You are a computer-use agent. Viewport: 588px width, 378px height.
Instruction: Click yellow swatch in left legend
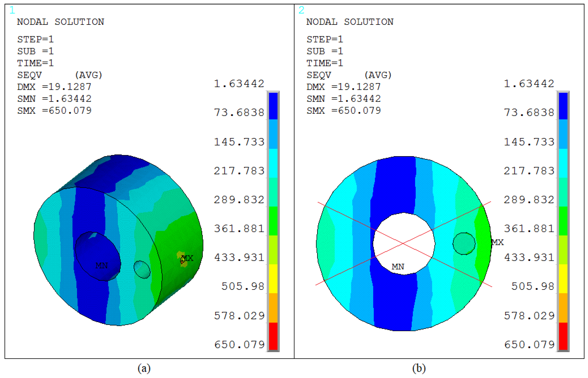(x=273, y=279)
